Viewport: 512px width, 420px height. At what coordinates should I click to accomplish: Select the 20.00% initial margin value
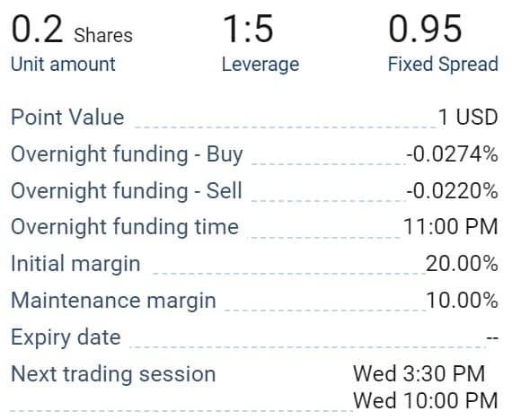tap(462, 264)
